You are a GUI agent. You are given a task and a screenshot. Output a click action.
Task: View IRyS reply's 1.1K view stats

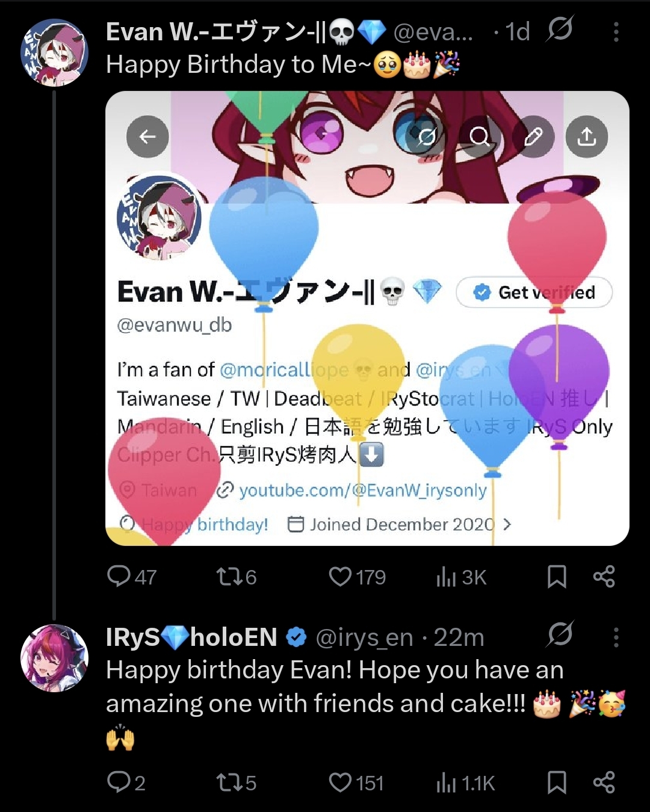coord(465,783)
